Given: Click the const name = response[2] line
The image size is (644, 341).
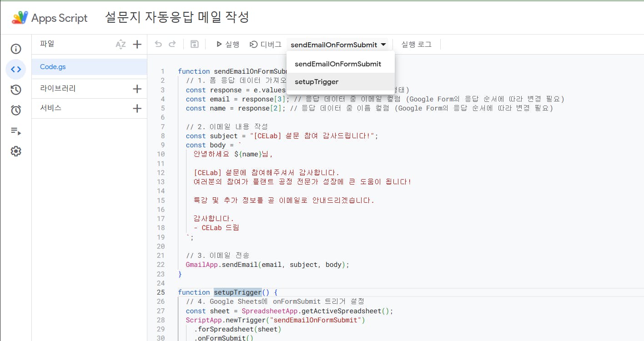Looking at the screenshot, I should (x=369, y=108).
